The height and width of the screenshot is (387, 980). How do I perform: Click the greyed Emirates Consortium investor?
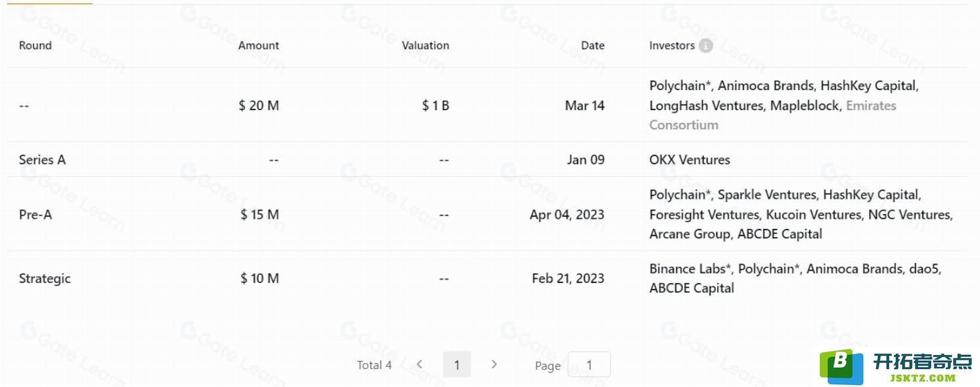coord(772,115)
